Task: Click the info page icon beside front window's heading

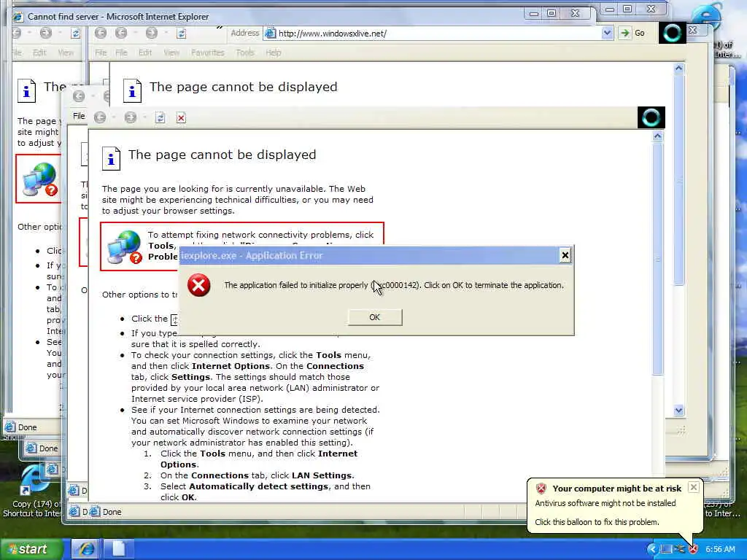Action: point(111,158)
